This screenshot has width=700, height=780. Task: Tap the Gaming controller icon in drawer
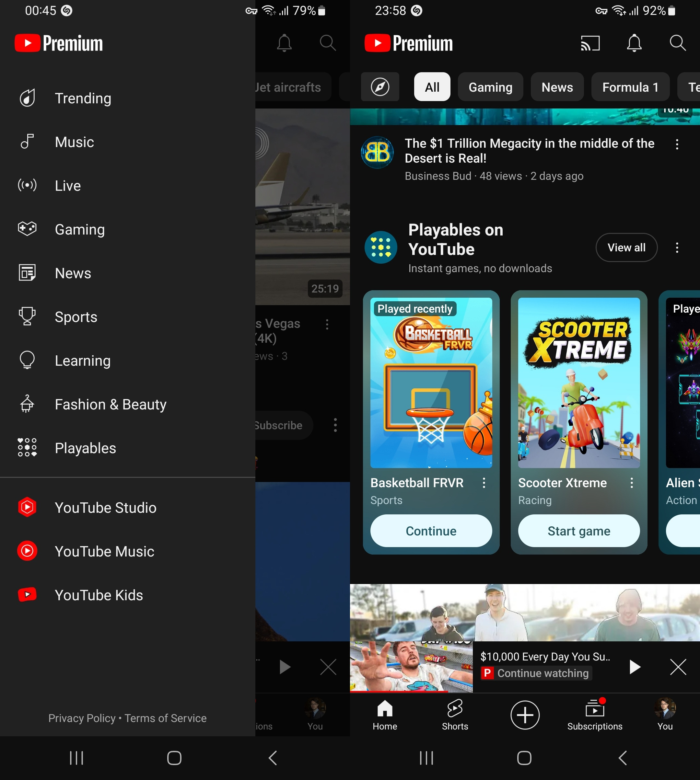(x=27, y=229)
